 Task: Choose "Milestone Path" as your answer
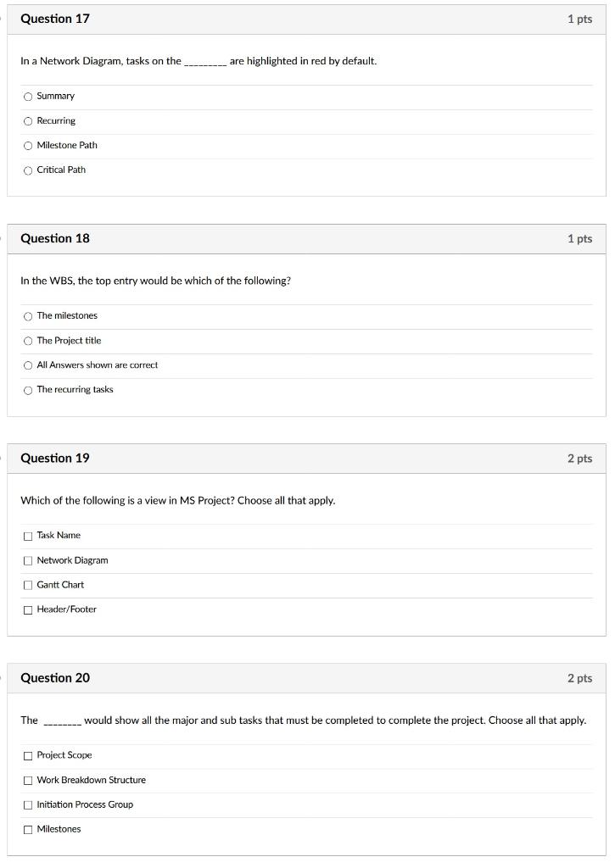28,145
